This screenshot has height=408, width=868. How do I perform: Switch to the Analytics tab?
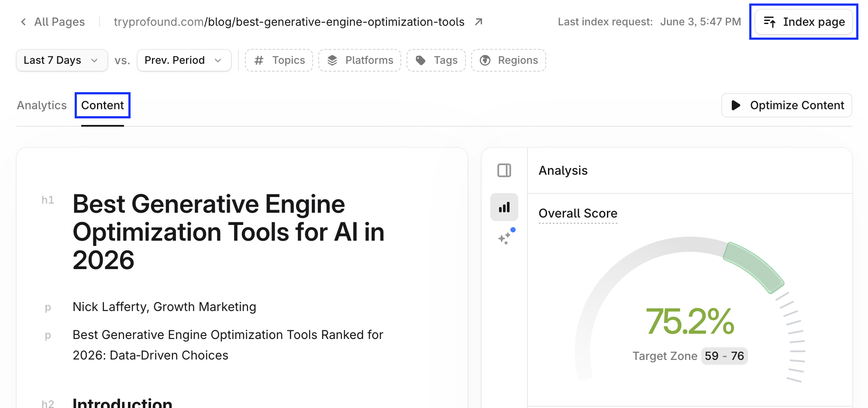coord(42,105)
